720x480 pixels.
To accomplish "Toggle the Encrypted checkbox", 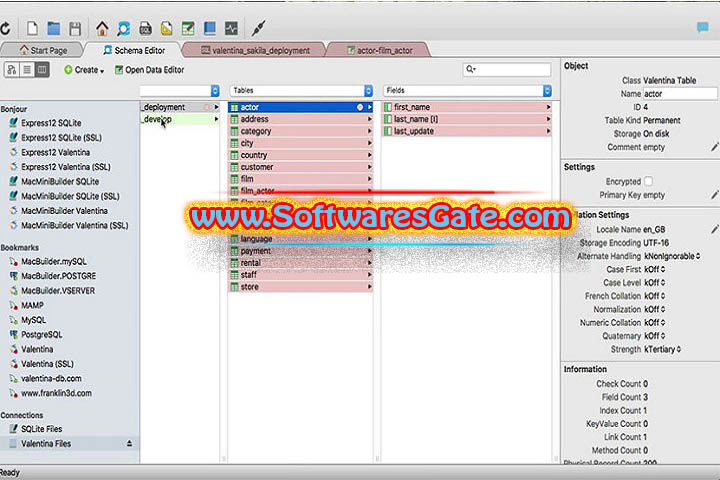I will [648, 181].
